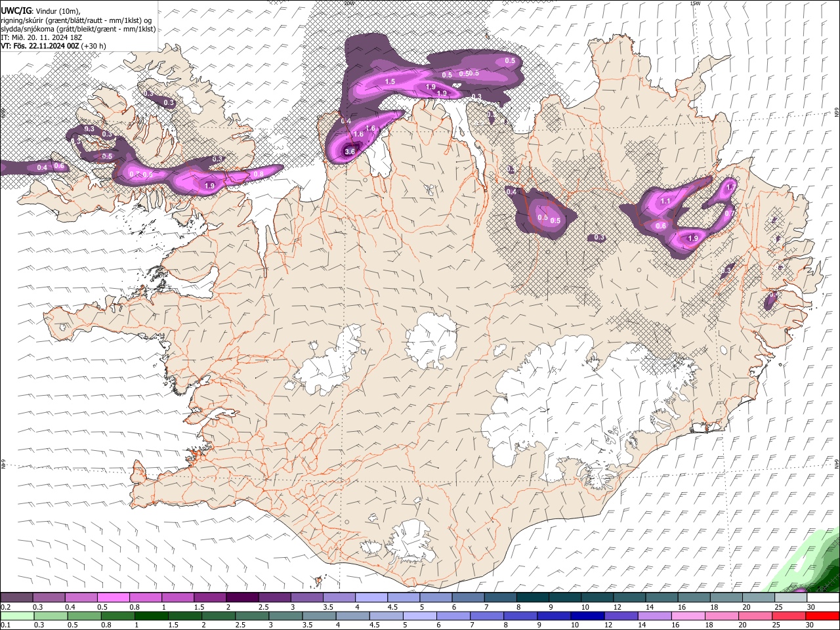Click the 'Vindur (10m)' header label
This screenshot has height=630, width=840.
(x=58, y=11)
